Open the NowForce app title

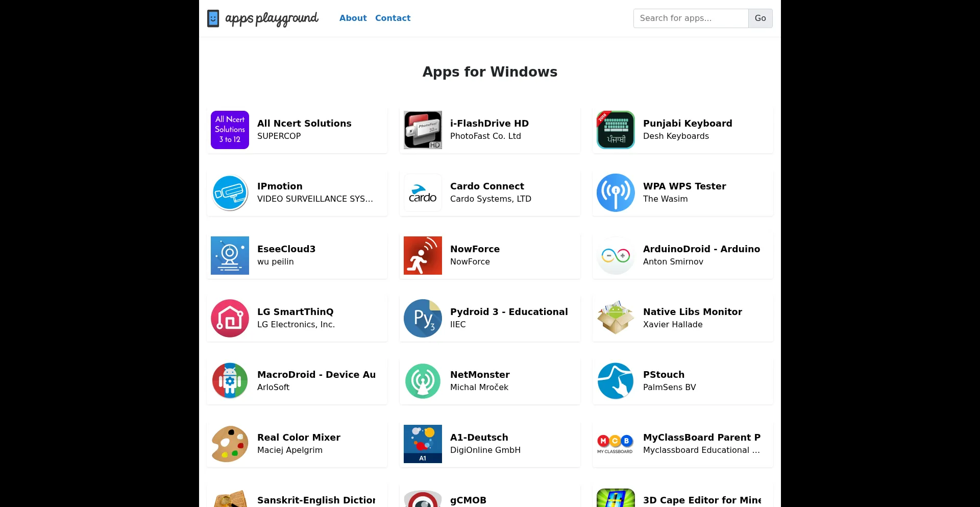tap(475, 249)
